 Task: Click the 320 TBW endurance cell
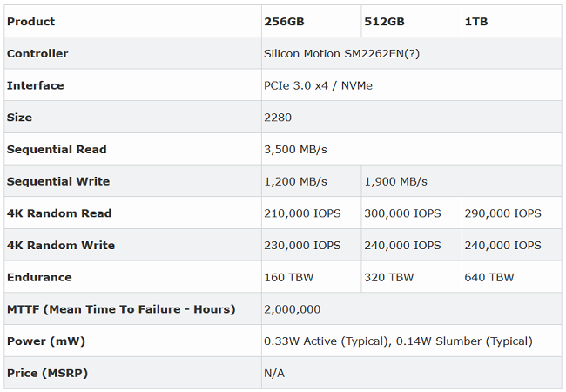pos(389,277)
